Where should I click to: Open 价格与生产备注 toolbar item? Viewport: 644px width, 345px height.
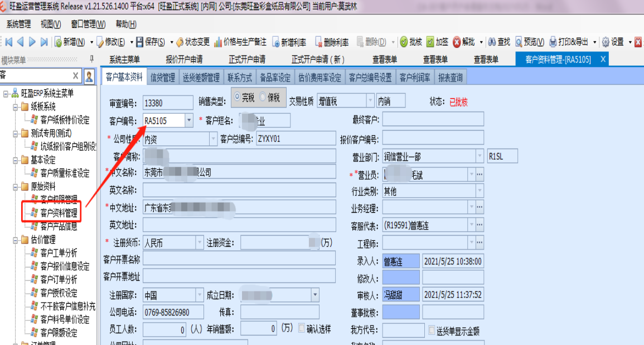click(240, 42)
